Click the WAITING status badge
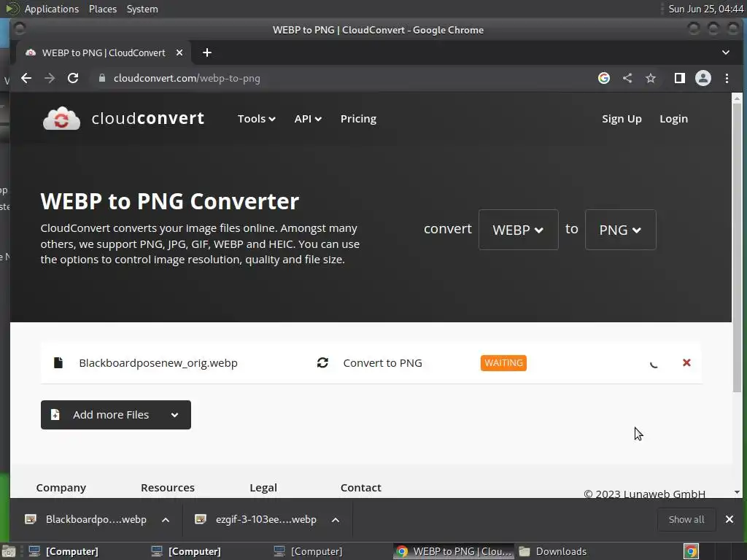Image resolution: width=747 pixels, height=560 pixels. (x=503, y=363)
